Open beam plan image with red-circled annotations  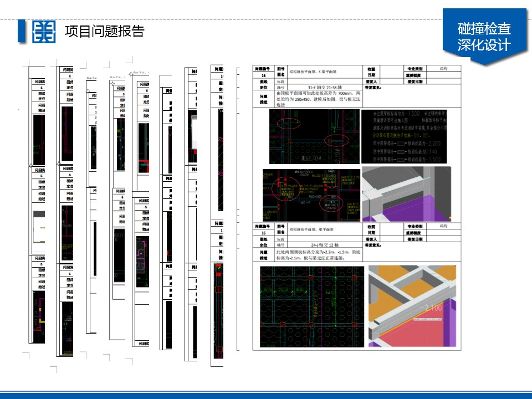point(311,193)
